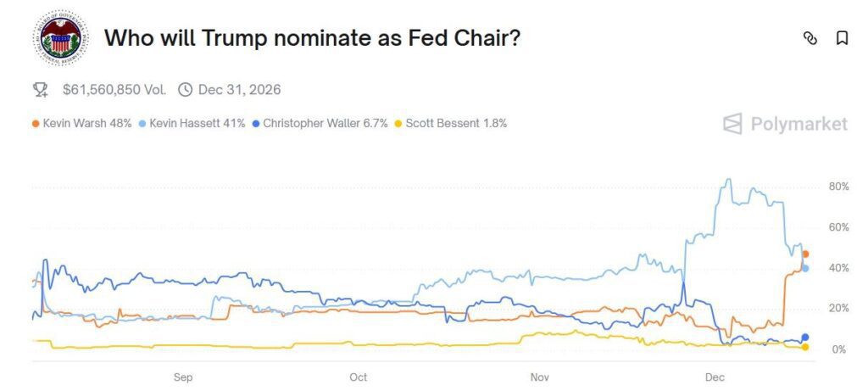Viewport: 868px width, 391px height.
Task: Click the Sep label on time axis
Action: 183,376
